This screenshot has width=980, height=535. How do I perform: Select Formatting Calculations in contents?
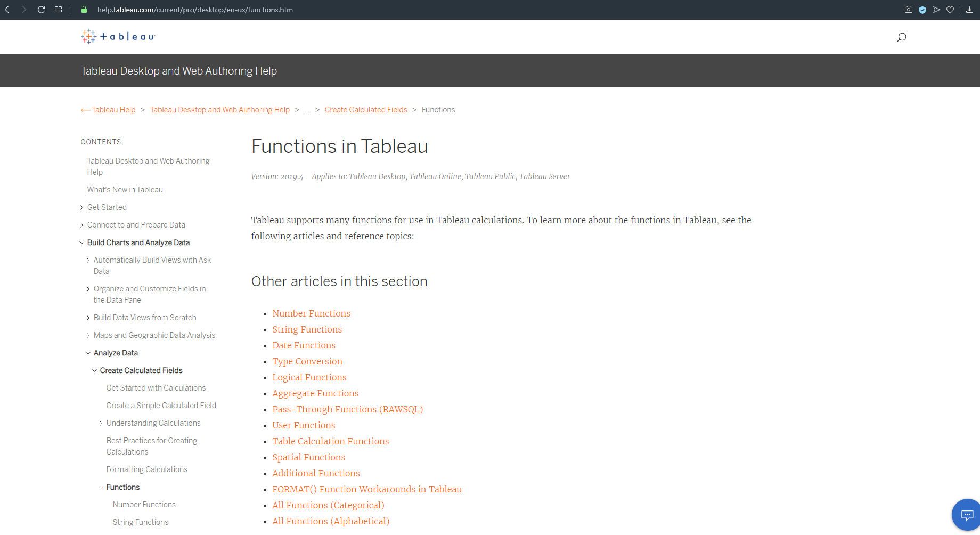pos(146,469)
